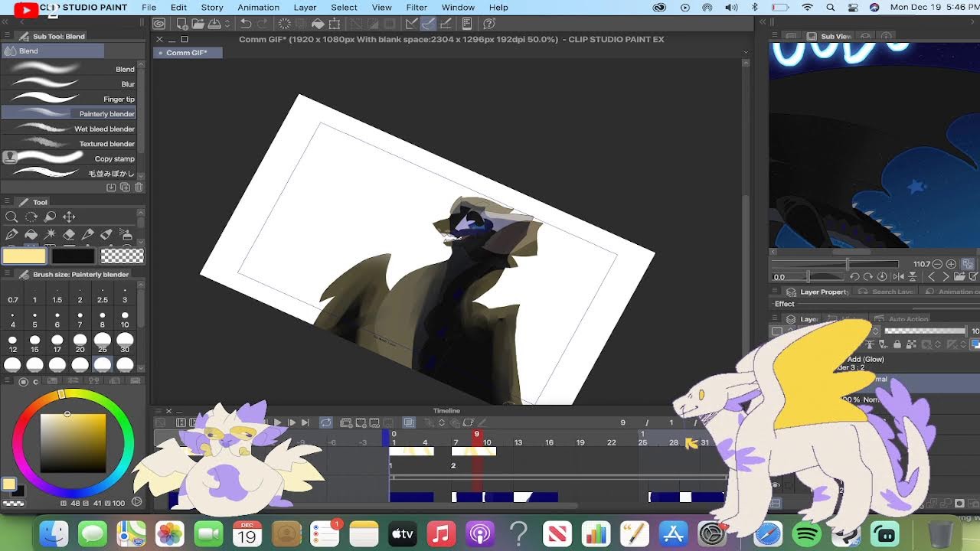Screen dimensions: 980x551
Task: Select the main drawing color swatch
Action: [24, 256]
